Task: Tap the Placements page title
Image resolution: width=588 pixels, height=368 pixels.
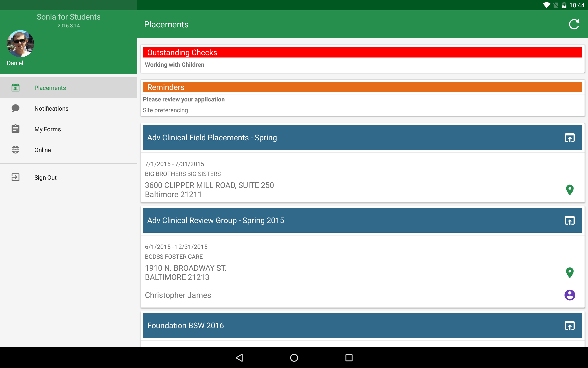Action: [x=166, y=24]
